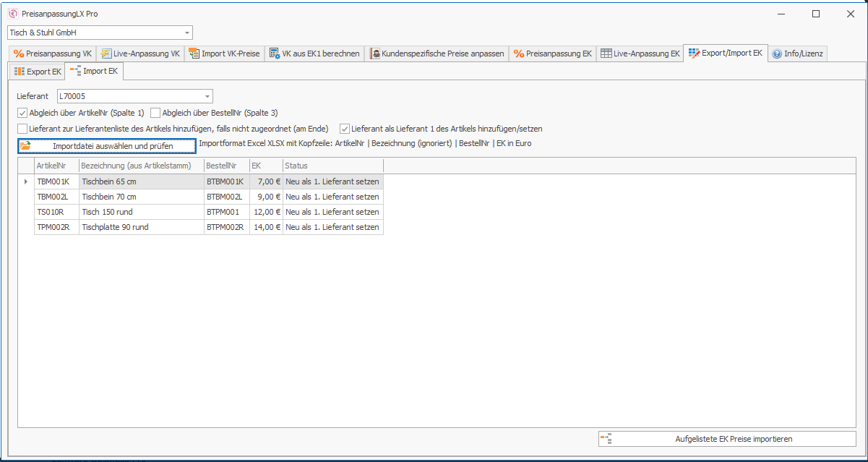The width and height of the screenshot is (868, 462).
Task: Uncheck Lieferant als Lieferant 1 setzen checkbox
Action: pos(345,129)
